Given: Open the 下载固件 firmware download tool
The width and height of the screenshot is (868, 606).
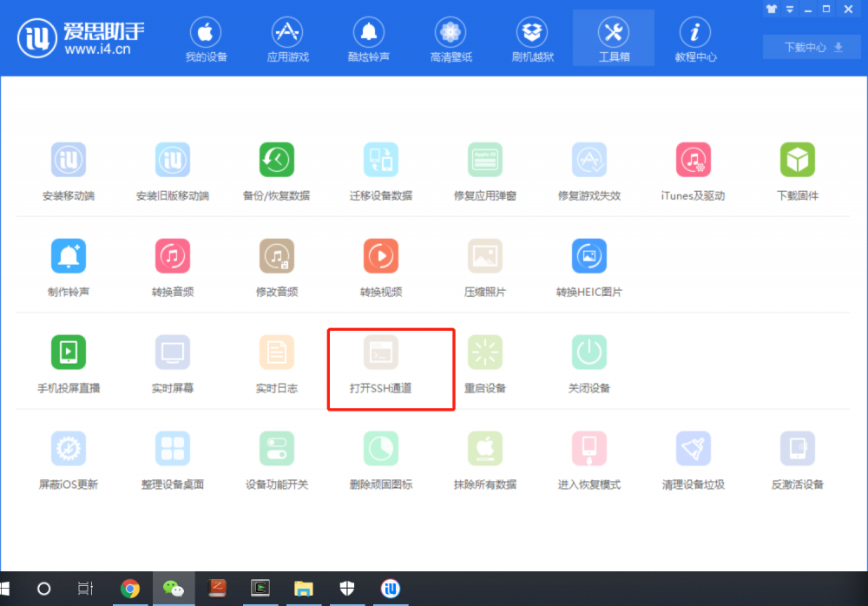Looking at the screenshot, I should point(797,161).
